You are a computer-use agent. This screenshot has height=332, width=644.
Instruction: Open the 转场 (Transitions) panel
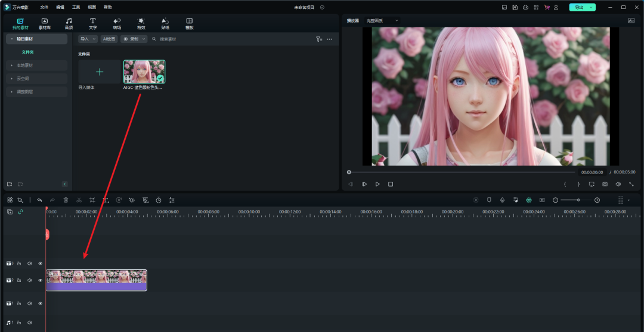pyautogui.click(x=117, y=23)
